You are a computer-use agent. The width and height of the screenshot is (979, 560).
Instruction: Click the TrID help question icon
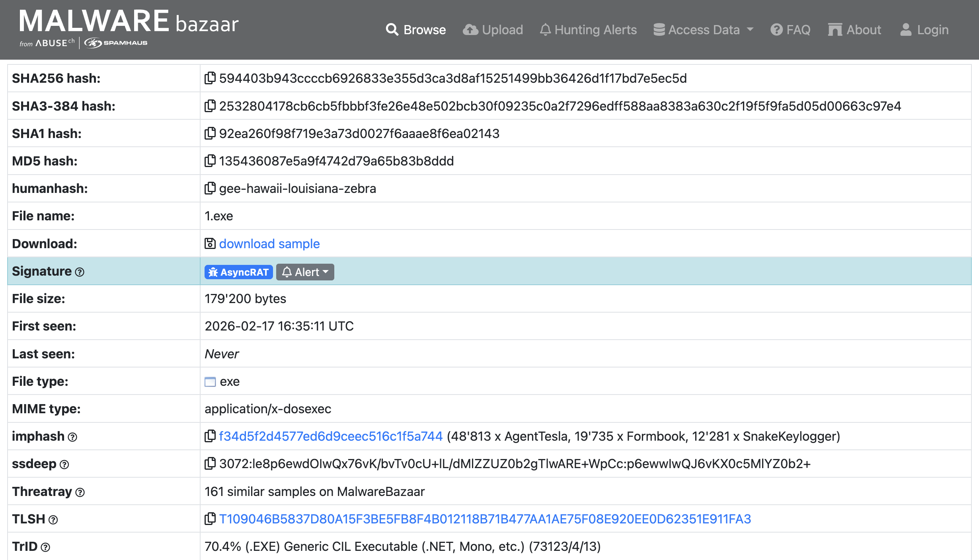[x=46, y=547]
